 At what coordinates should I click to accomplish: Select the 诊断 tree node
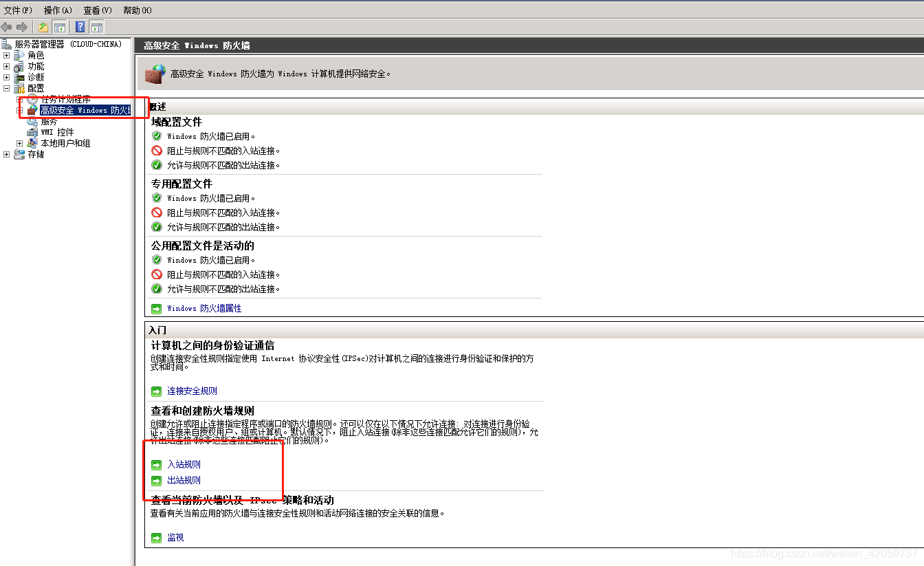tap(36, 77)
